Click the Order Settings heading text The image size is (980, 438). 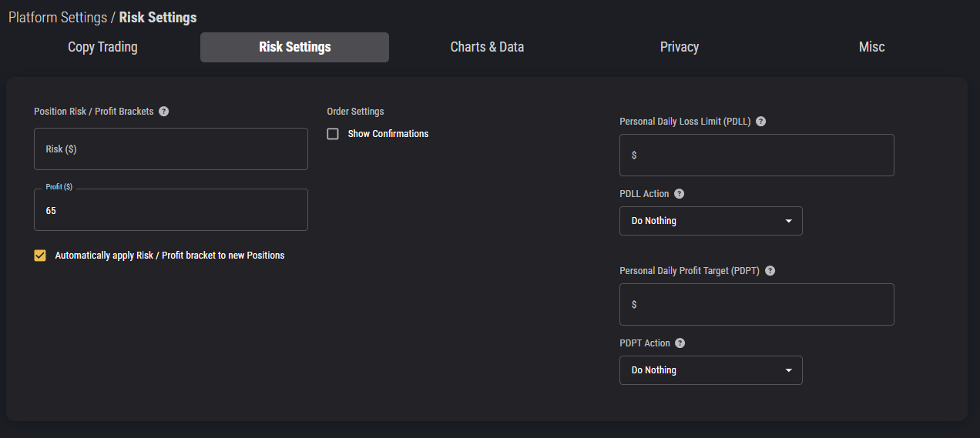(355, 112)
